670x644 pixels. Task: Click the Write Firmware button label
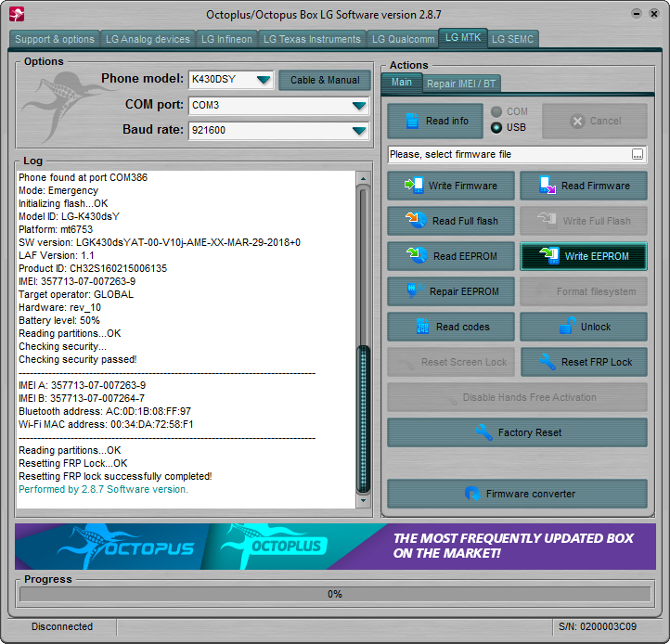463,186
